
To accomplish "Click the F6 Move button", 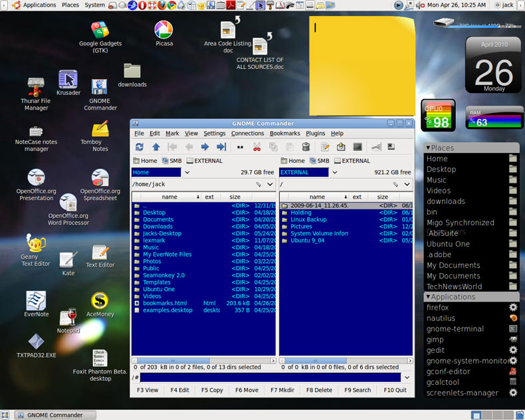I will pyautogui.click(x=247, y=390).
